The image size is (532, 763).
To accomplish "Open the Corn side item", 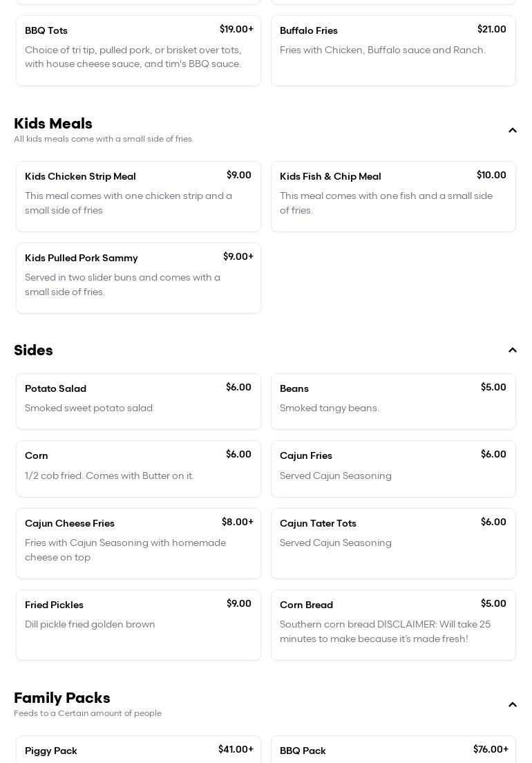I will (138, 469).
